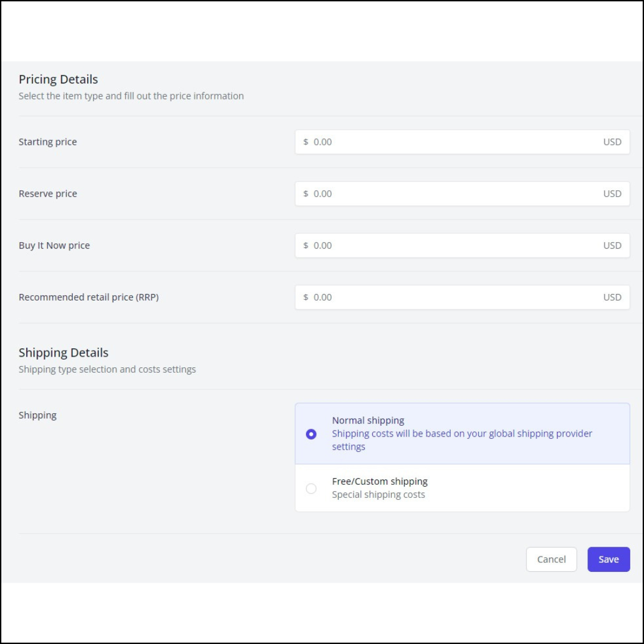Click the USD label in Starting price
The width and height of the screenshot is (644, 644).
pyautogui.click(x=612, y=142)
